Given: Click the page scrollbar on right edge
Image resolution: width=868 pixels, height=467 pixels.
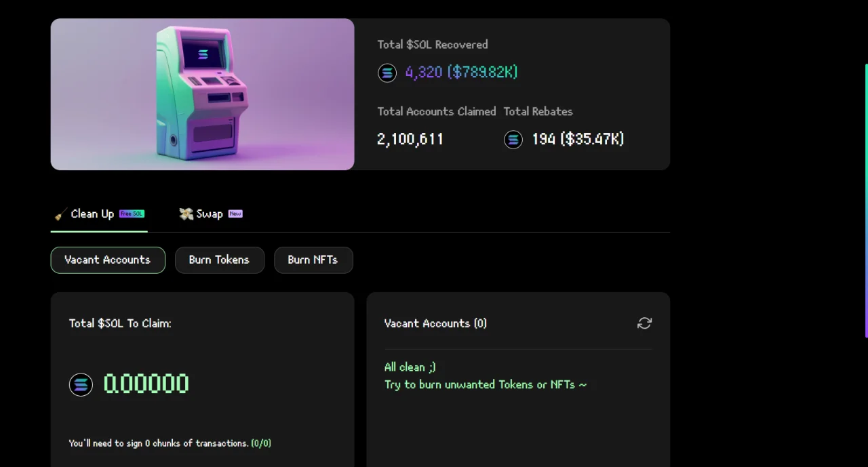Looking at the screenshot, I should click(866, 201).
